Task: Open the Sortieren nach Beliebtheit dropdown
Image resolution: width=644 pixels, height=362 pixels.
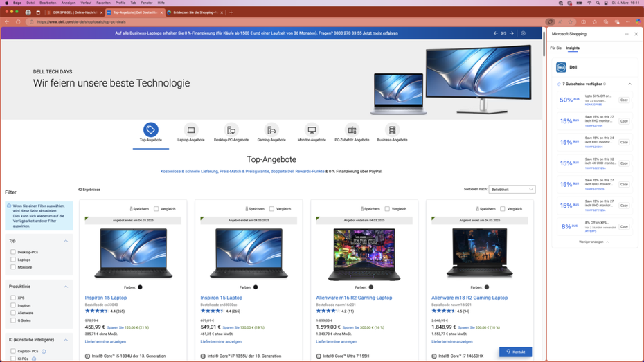Action: (512, 190)
